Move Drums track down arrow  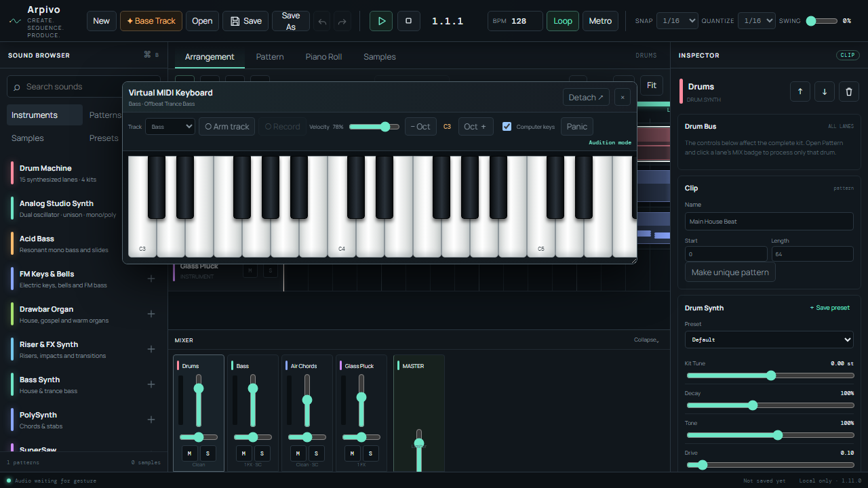point(824,91)
